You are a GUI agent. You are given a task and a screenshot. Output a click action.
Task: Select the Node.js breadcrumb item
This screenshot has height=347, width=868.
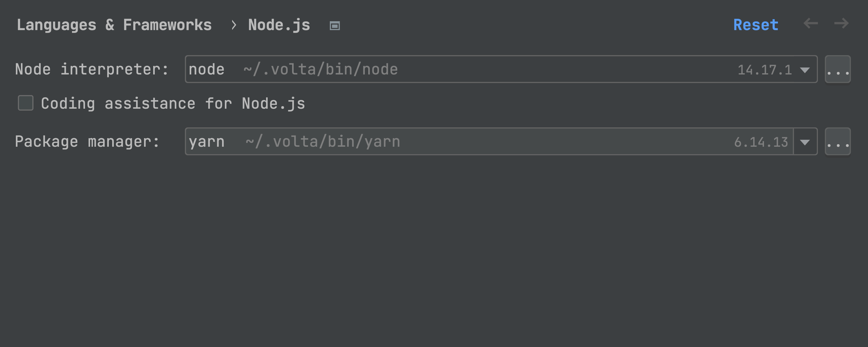279,25
